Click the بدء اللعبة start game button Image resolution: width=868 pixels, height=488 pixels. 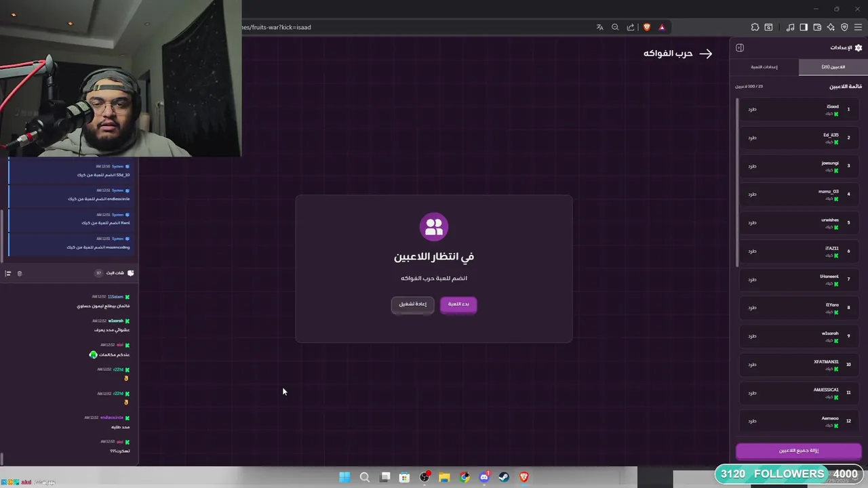(x=458, y=304)
